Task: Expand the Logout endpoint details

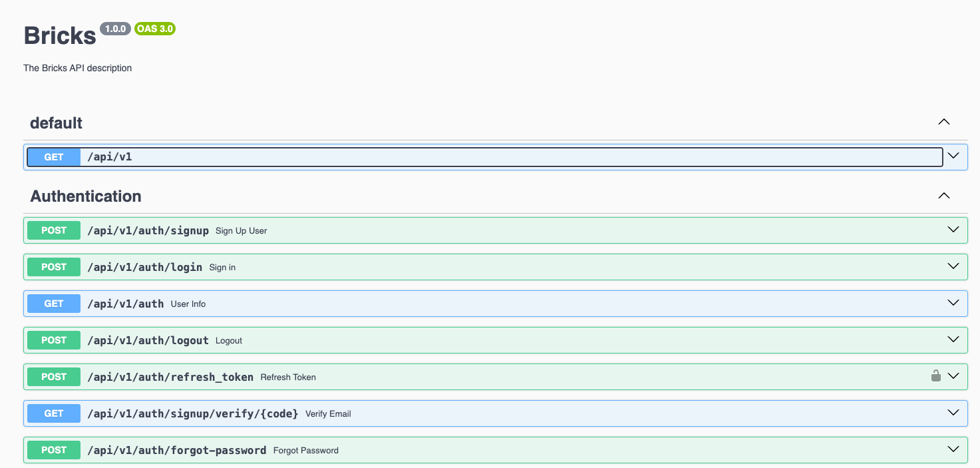Action: point(953,340)
